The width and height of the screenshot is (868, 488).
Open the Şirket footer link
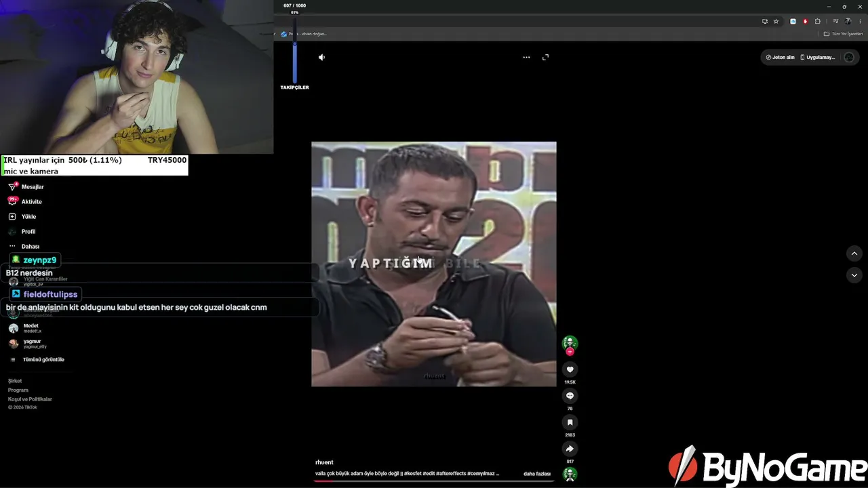coord(15,381)
